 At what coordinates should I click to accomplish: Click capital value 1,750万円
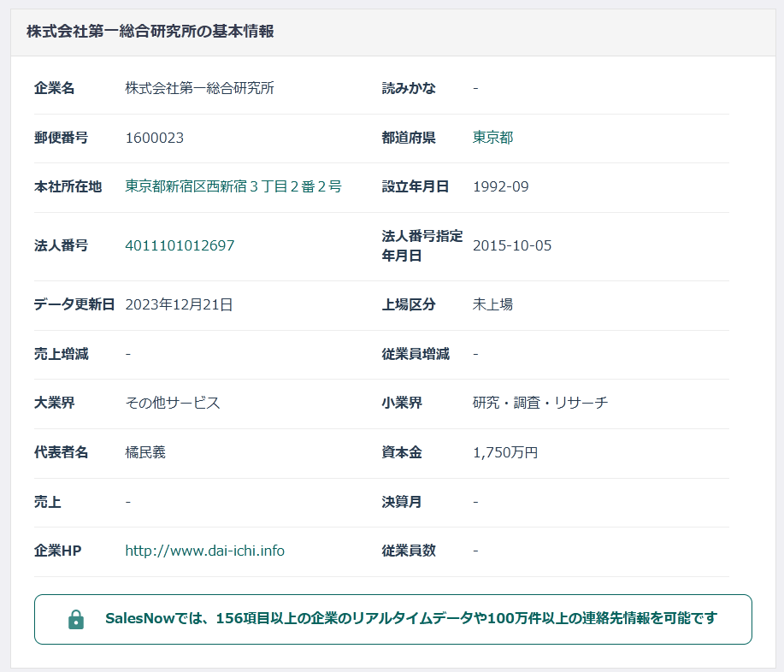click(505, 452)
